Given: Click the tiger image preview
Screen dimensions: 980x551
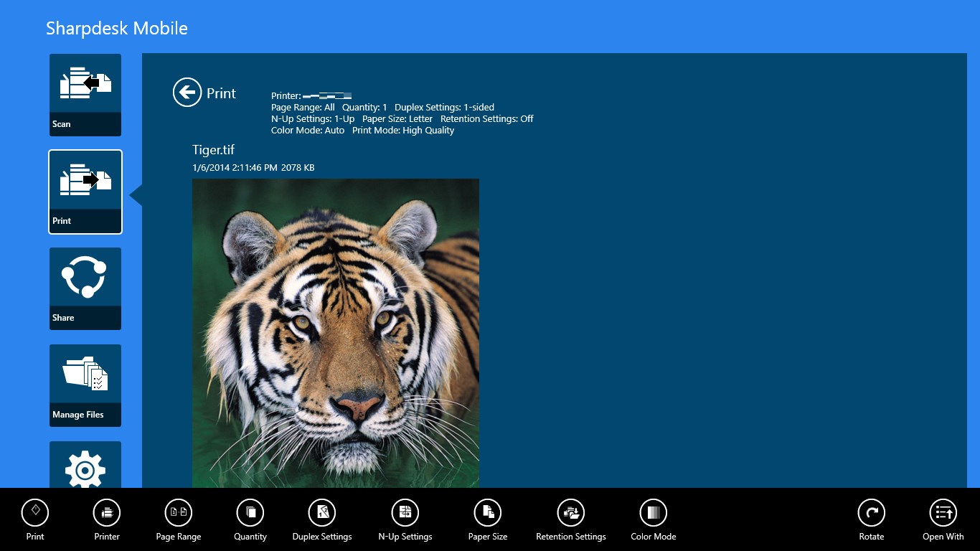Looking at the screenshot, I should pos(336,333).
